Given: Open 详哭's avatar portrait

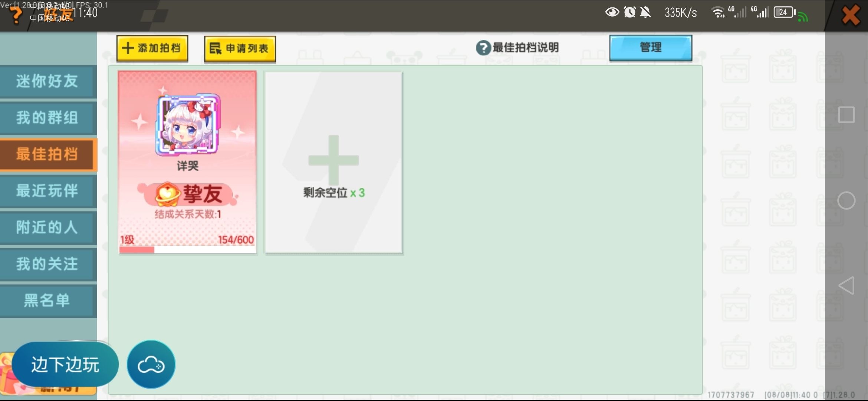Looking at the screenshot, I should pos(188,125).
